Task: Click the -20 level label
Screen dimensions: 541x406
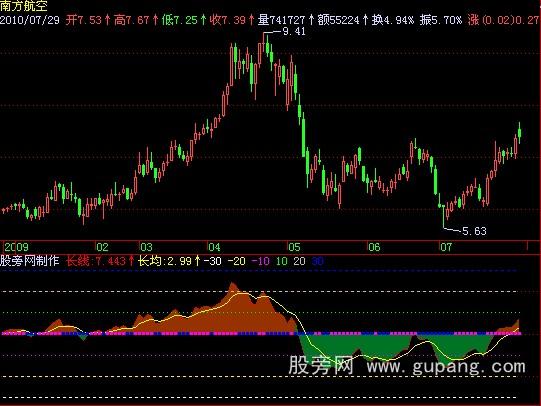Action: 236,261
